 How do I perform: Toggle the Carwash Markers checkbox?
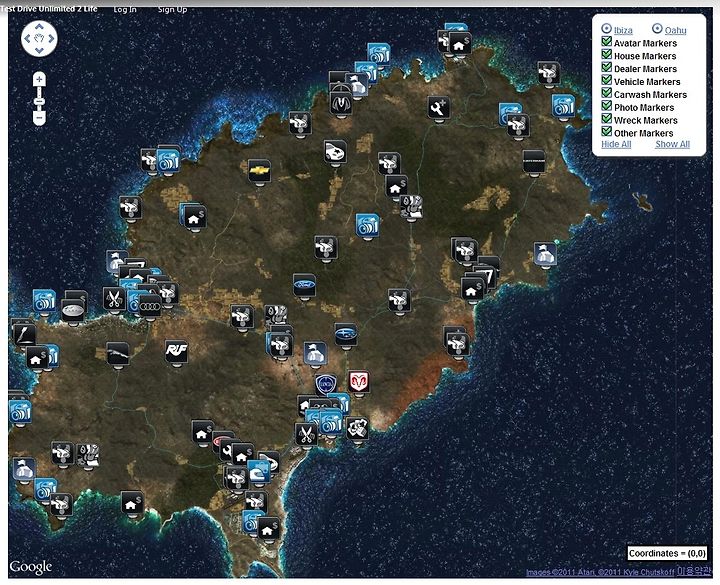point(607,93)
